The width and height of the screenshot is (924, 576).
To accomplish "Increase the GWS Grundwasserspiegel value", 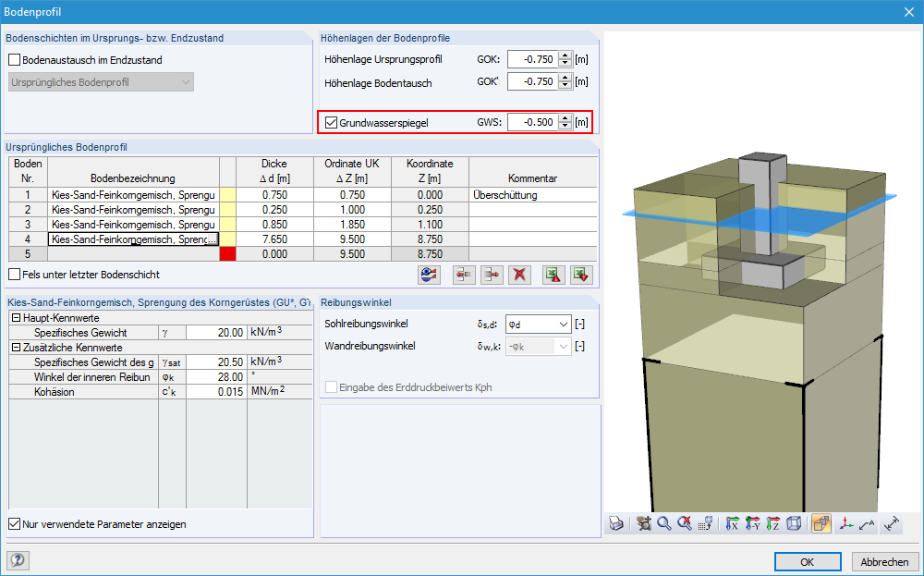I will click(565, 119).
